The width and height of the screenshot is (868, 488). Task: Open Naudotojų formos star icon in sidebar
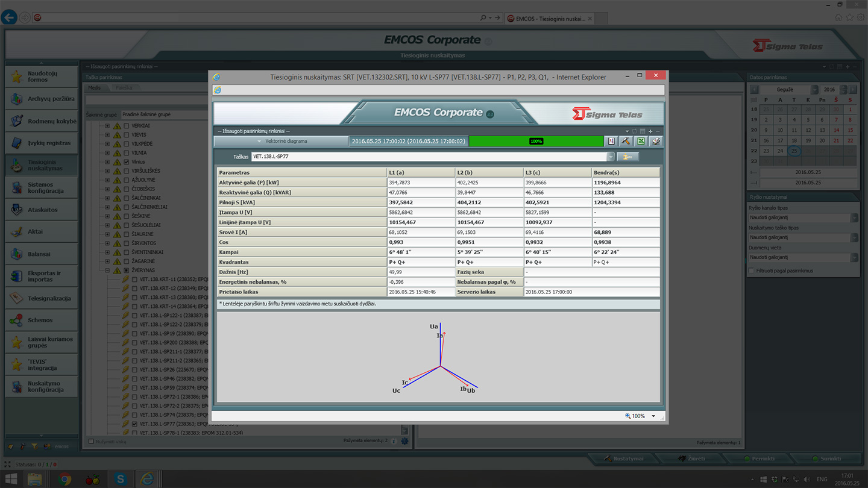(x=17, y=77)
